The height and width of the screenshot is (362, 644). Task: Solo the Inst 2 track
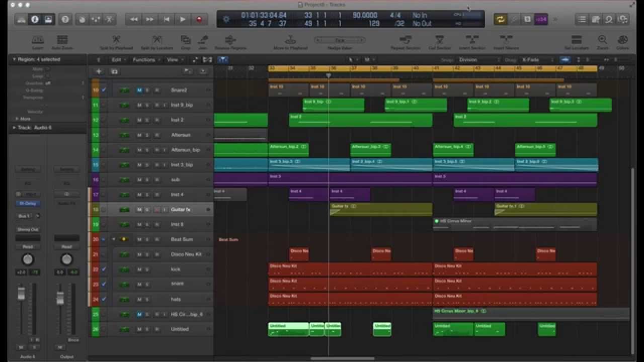[x=147, y=120]
